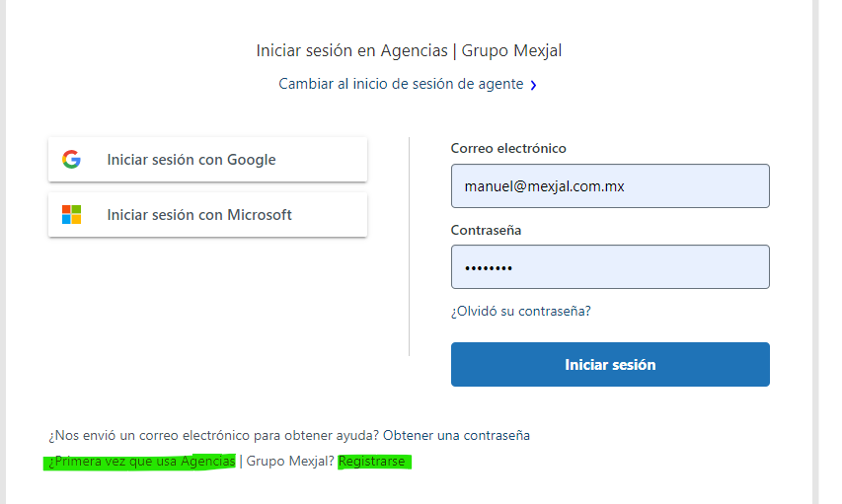
Task: Open the ¿Olvidó su contraseña? link
Action: click(520, 312)
